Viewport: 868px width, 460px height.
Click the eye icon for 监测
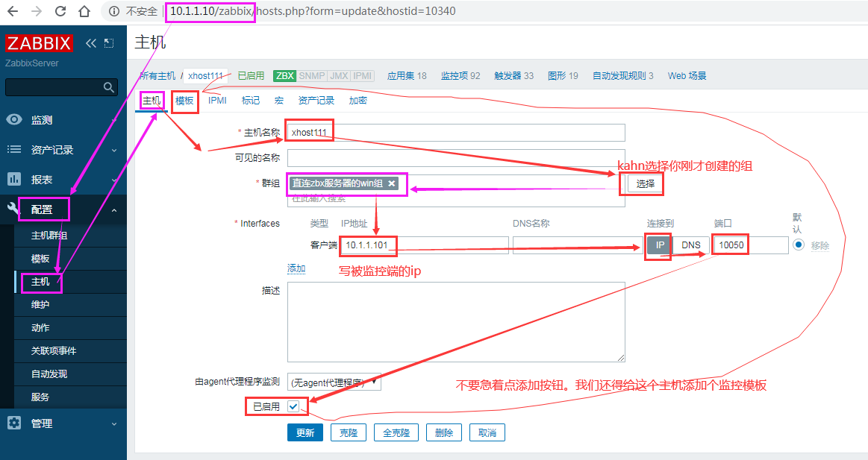(14, 119)
